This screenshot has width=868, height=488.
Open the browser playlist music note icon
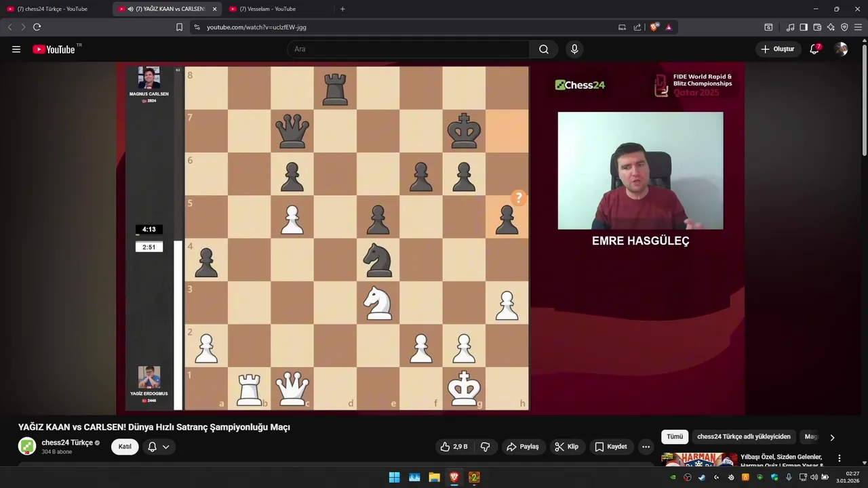pos(790,27)
